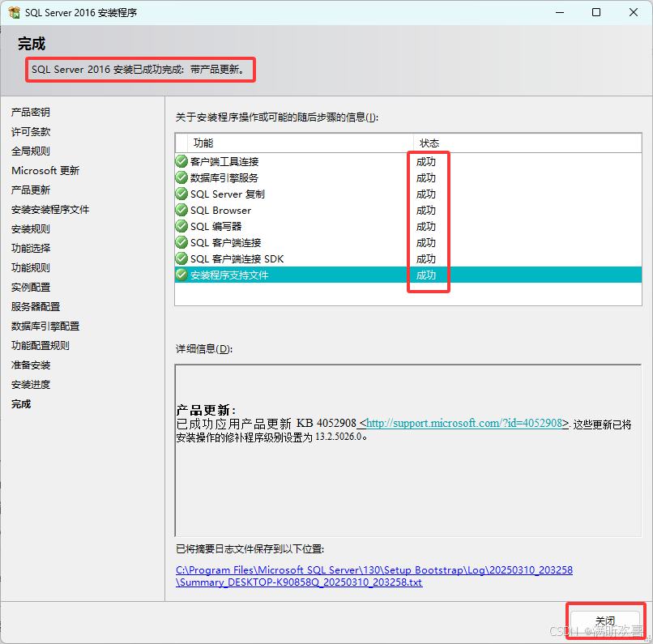
Task: Click green check icon beside SQL 客户端连接 row
Action: pos(181,242)
